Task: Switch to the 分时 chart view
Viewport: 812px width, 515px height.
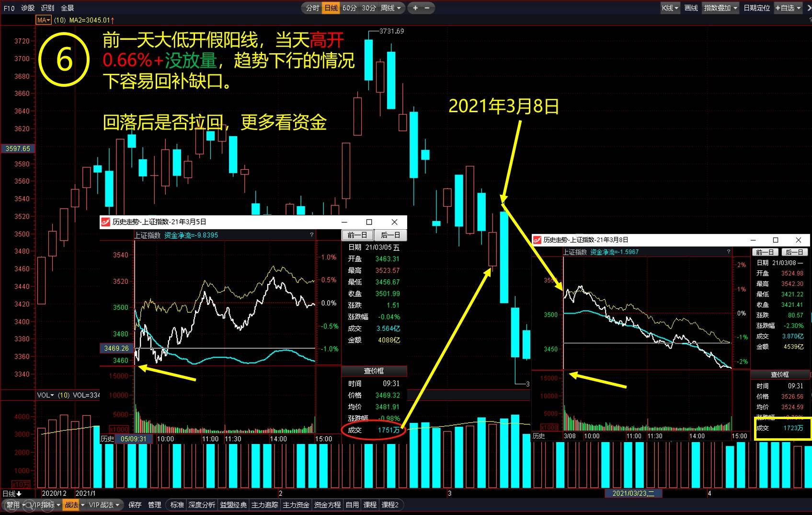Action: point(312,8)
